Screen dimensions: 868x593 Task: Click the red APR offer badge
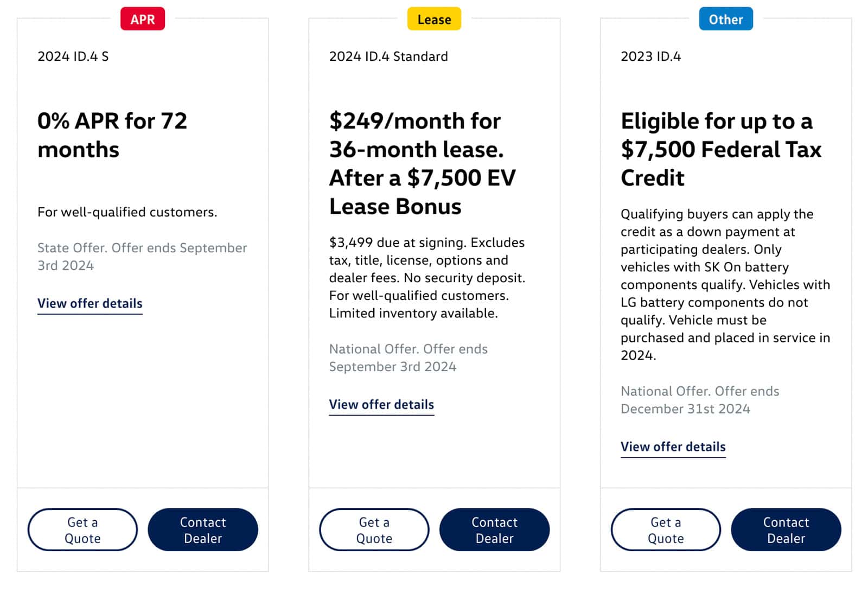(142, 19)
